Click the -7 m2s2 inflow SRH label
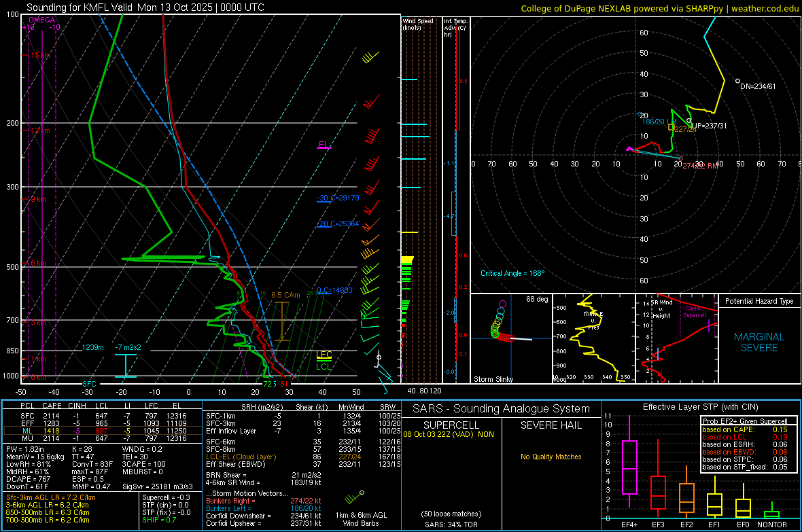Screen dimensions: 802x532 [128, 347]
